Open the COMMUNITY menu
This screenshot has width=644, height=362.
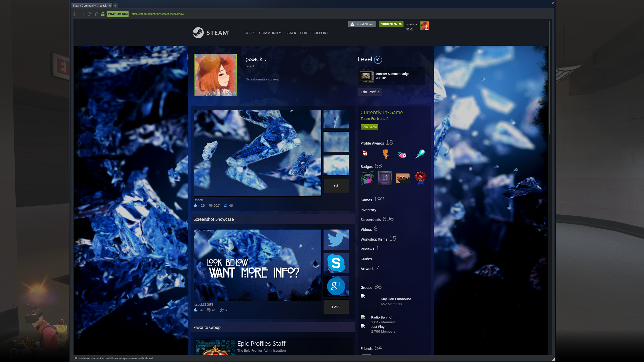click(x=270, y=33)
